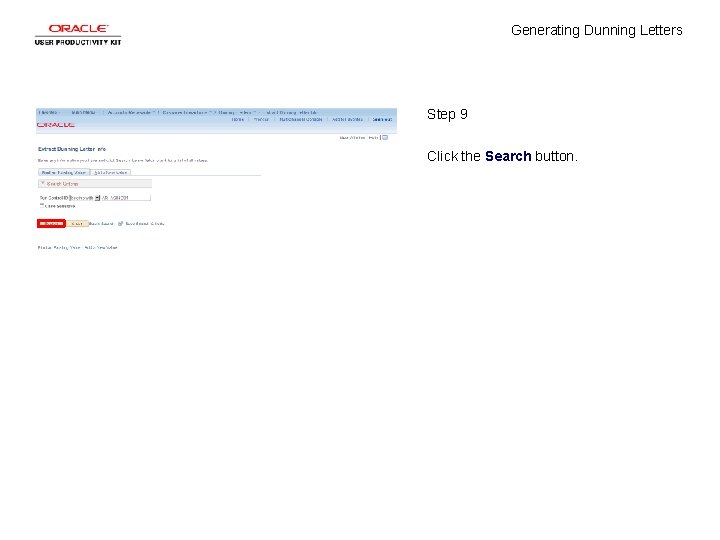720x540 pixels.
Task: Click the Oracle logo in application header
Action: pos(56,125)
